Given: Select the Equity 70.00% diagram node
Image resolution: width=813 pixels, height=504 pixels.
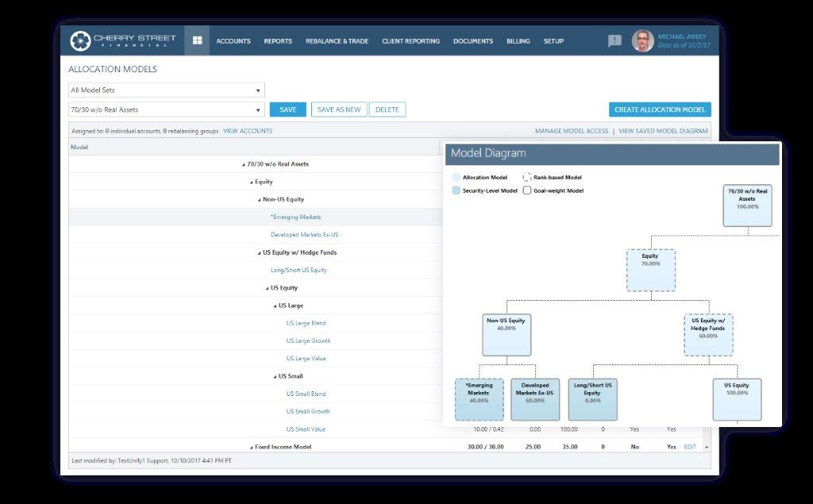Looking at the screenshot, I should coord(651,270).
